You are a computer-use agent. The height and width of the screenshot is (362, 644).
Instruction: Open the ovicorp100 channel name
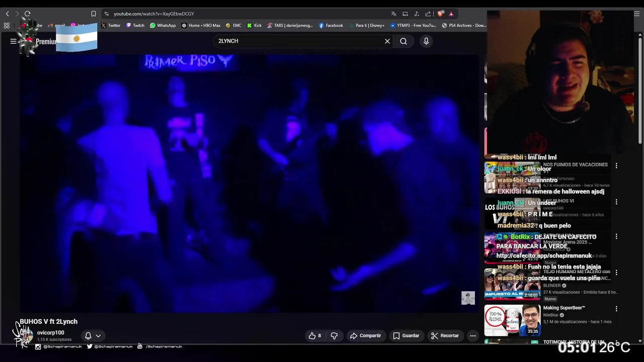coord(50,332)
